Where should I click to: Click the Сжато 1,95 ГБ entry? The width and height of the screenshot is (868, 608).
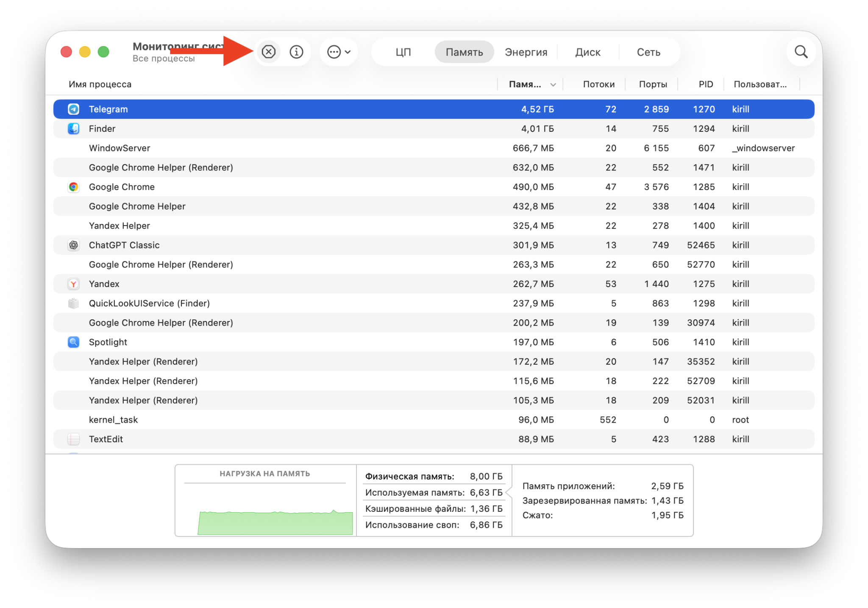tap(603, 516)
